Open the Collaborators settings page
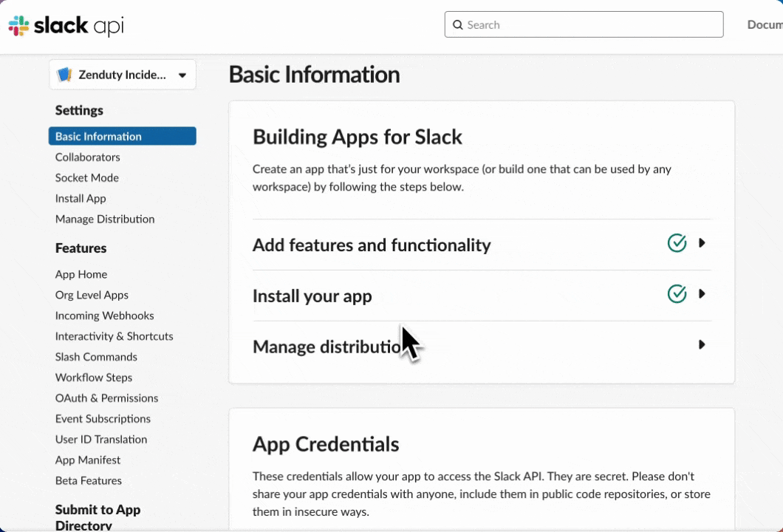Viewport: 783px width, 532px height. (x=87, y=157)
